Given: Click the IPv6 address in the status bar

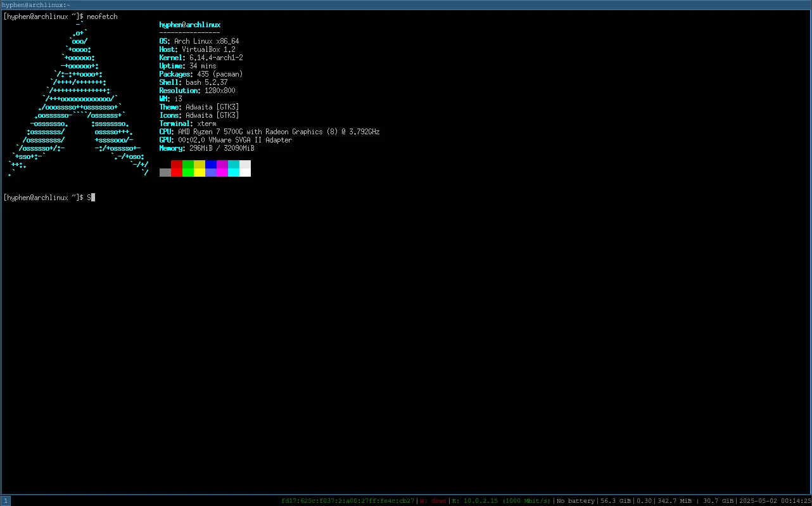Looking at the screenshot, I should [x=348, y=501].
